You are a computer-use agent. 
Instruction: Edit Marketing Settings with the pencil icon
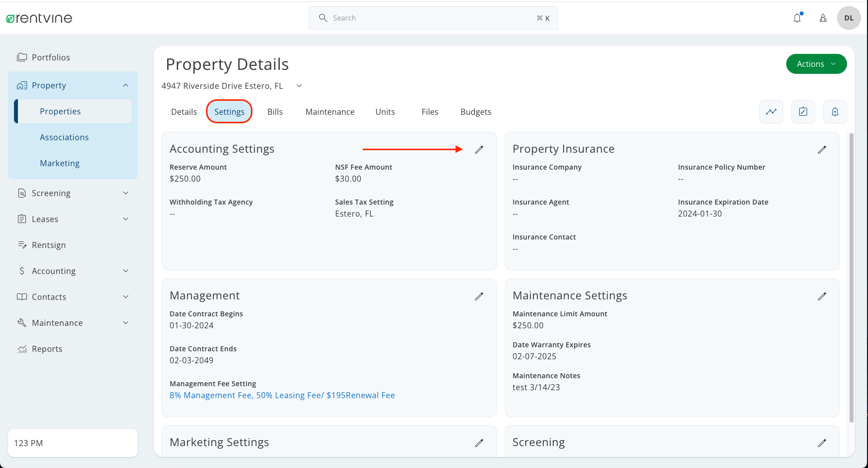(x=479, y=443)
